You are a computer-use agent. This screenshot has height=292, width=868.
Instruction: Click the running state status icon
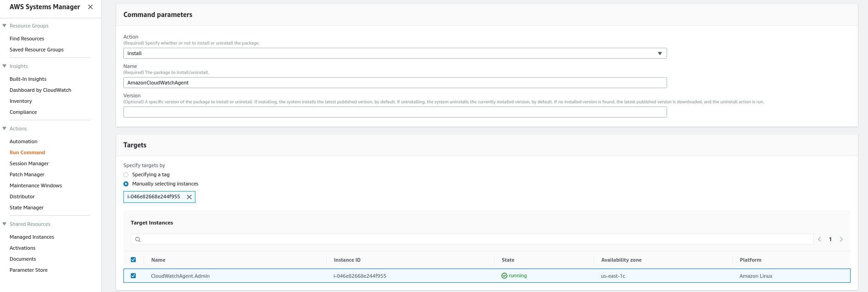click(504, 276)
